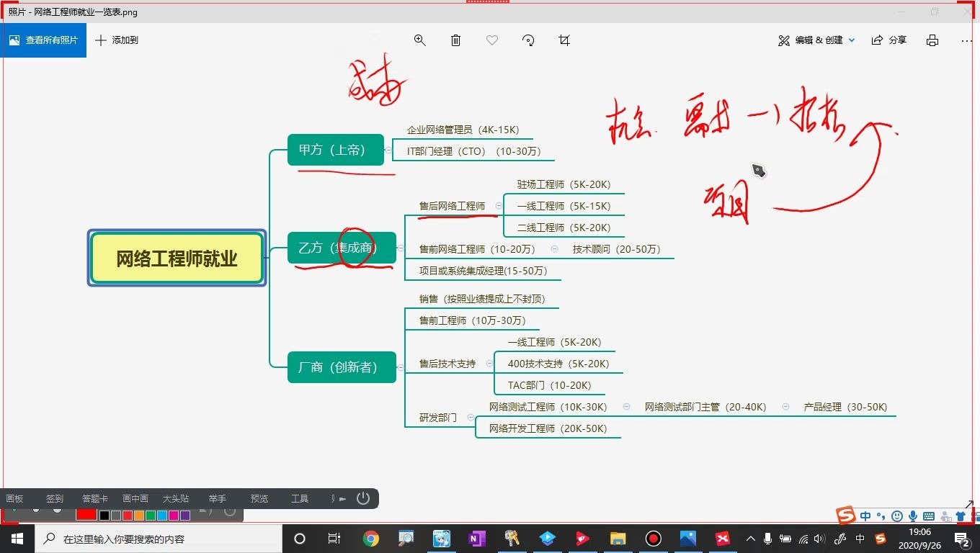
Task: Click the Windows Start button
Action: click(17, 539)
